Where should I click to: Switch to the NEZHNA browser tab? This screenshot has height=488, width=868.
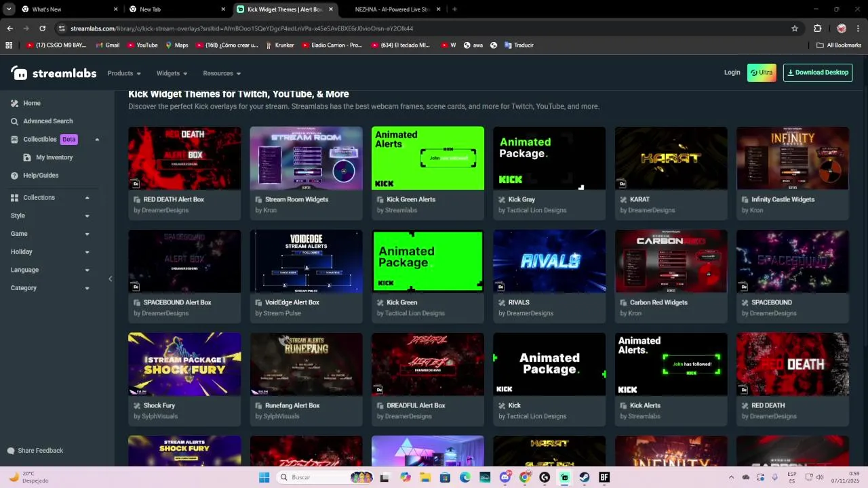coord(392,9)
